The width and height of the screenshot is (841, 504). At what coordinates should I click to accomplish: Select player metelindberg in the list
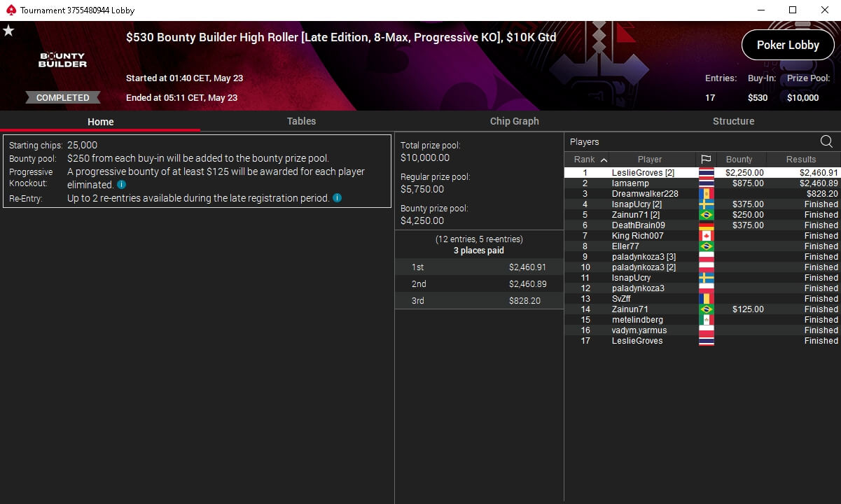(702, 320)
